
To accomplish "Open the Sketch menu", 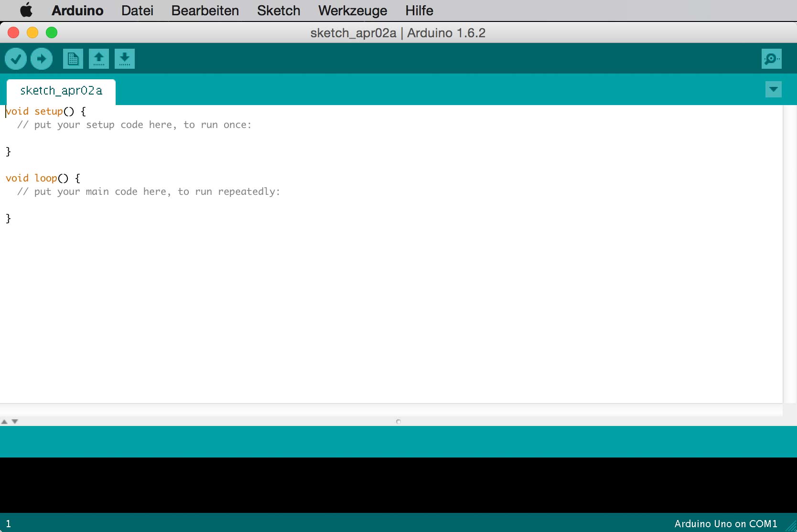I will [x=279, y=11].
